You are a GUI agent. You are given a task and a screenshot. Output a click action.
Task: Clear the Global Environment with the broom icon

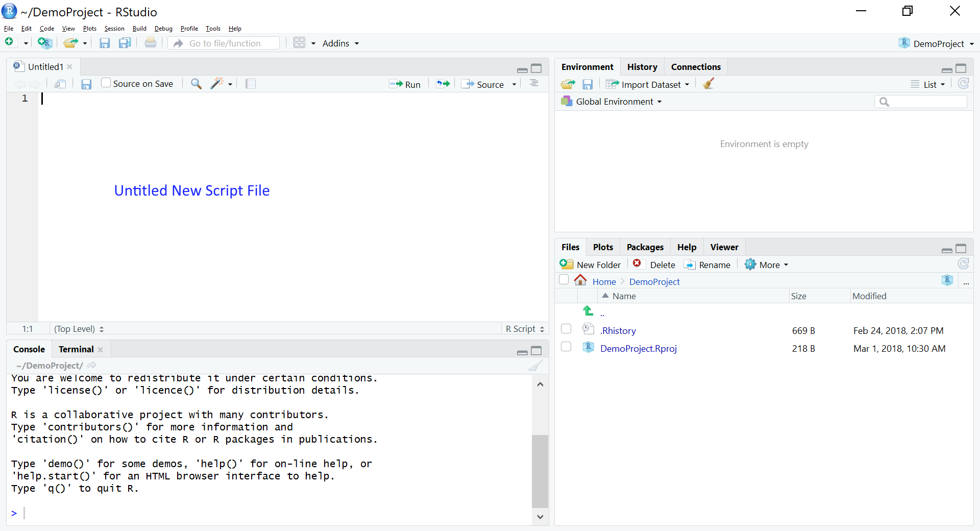(x=707, y=84)
